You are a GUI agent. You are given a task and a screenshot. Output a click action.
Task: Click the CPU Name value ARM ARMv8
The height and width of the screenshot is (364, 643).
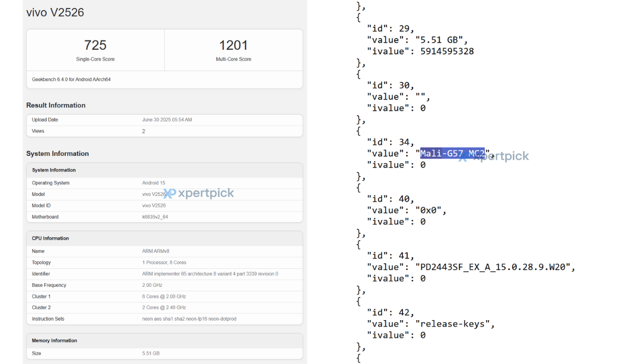156,251
